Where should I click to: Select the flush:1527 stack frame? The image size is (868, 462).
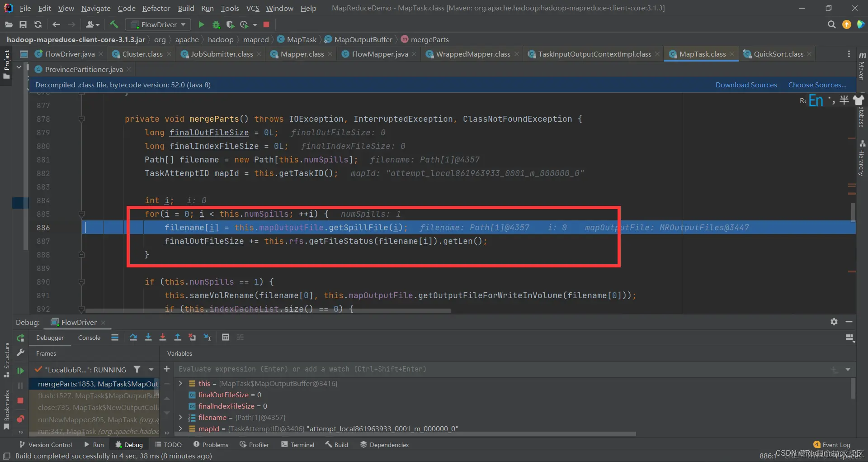94,395
